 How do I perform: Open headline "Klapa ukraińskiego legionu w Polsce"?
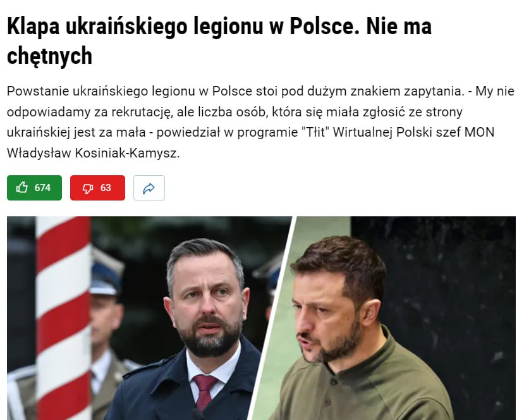(x=181, y=27)
